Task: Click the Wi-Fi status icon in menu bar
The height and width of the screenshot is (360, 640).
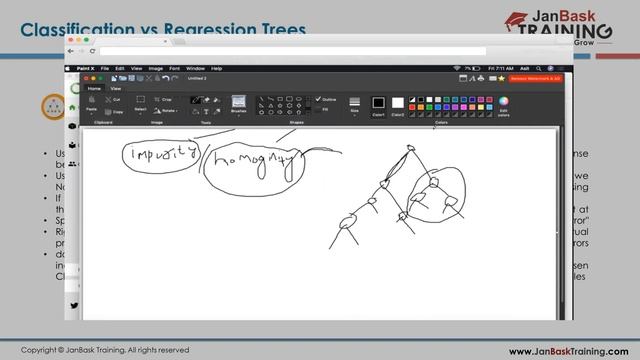Action: coord(457,69)
